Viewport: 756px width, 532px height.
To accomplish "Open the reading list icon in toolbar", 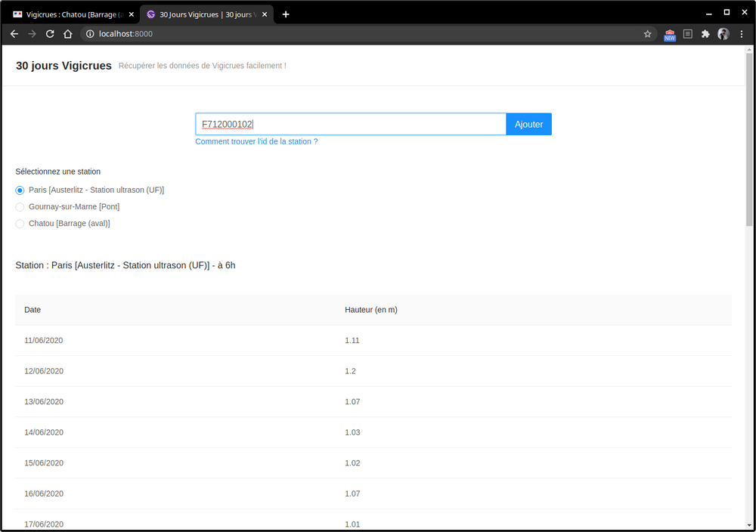I will point(687,34).
